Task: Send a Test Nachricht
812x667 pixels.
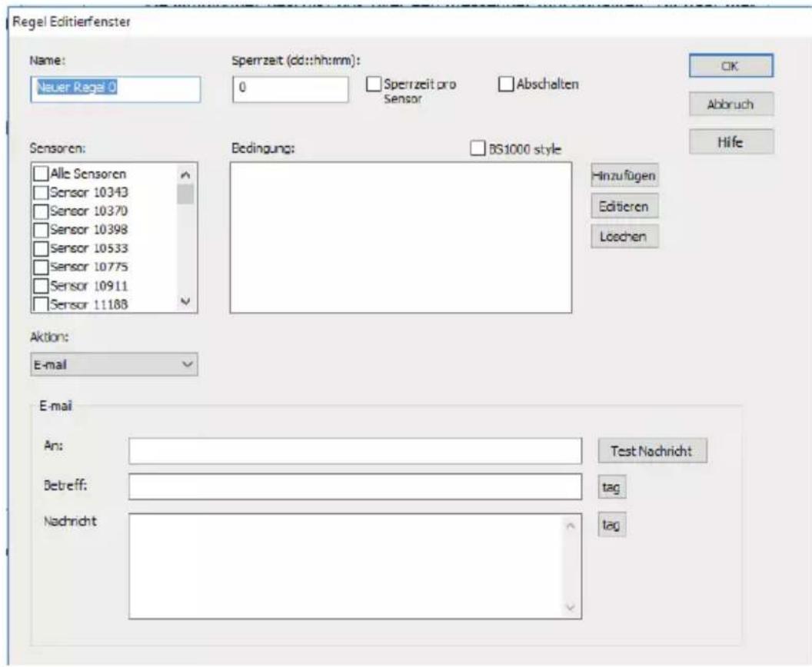Action: point(651,451)
